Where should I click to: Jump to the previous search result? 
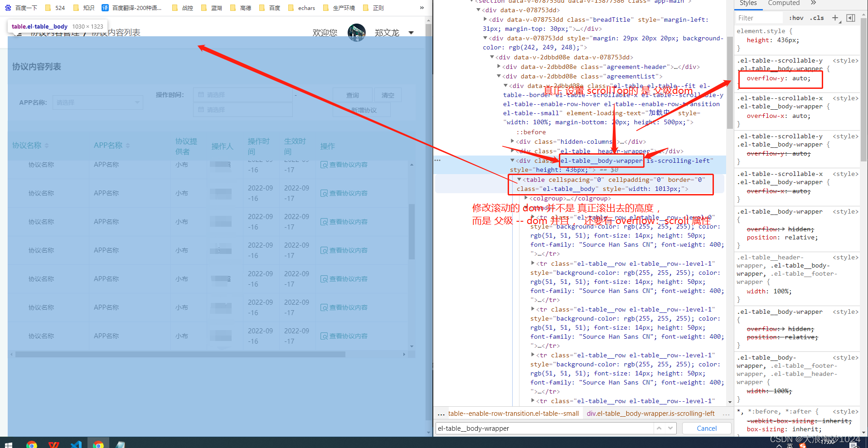[659, 429]
